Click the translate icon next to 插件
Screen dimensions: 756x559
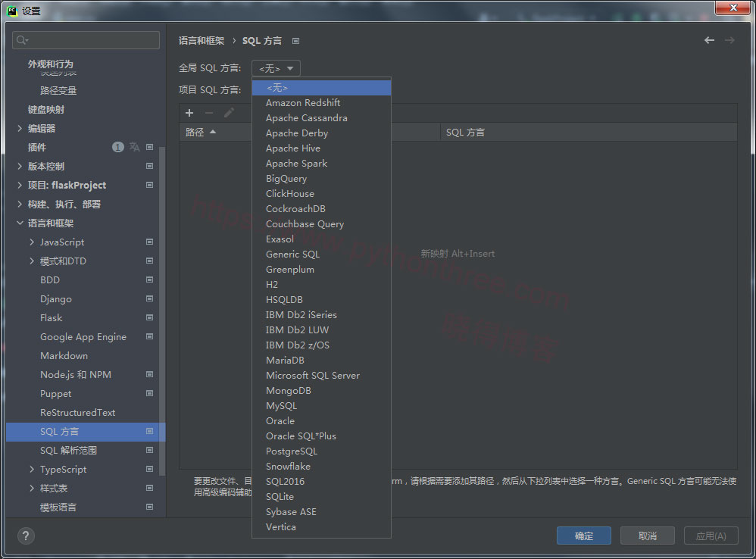click(135, 147)
